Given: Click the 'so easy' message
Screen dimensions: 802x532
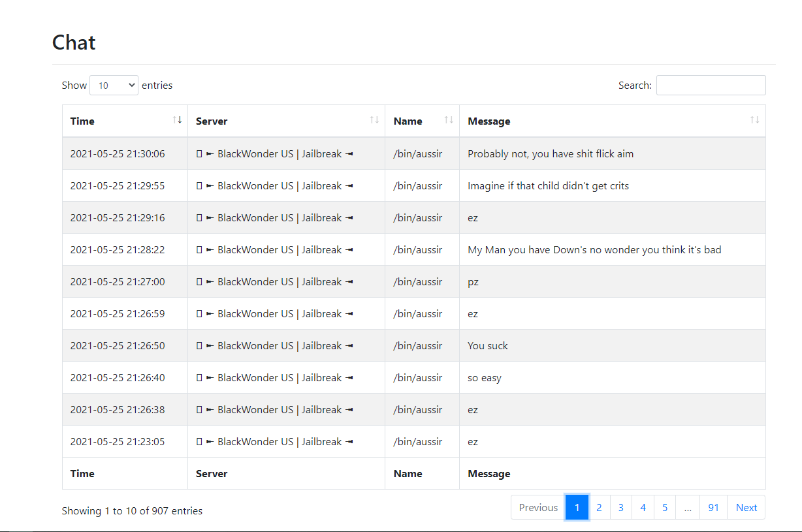Looking at the screenshot, I should click(485, 378).
